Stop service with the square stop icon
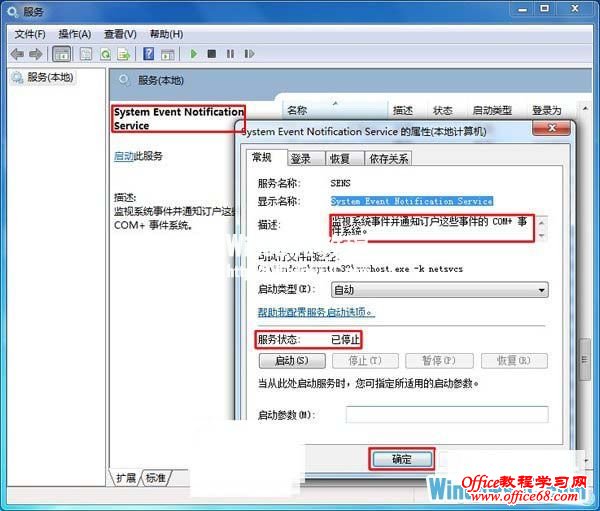 212,54
